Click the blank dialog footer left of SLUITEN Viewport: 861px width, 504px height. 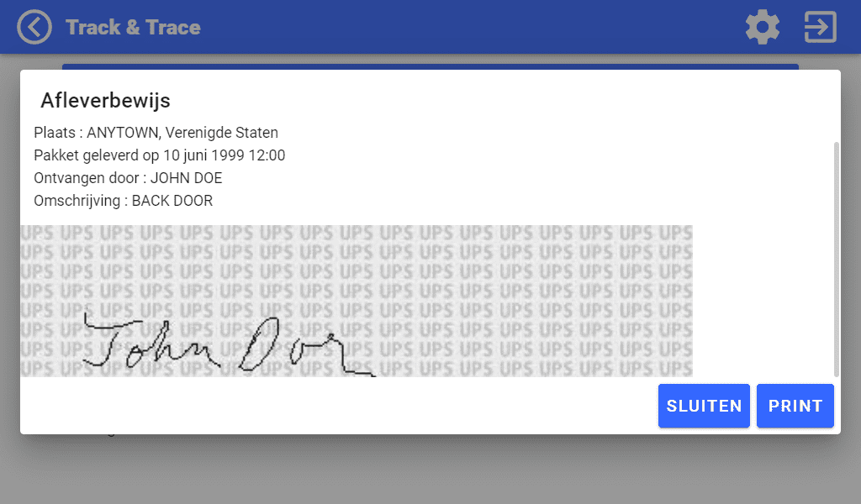coord(339,406)
